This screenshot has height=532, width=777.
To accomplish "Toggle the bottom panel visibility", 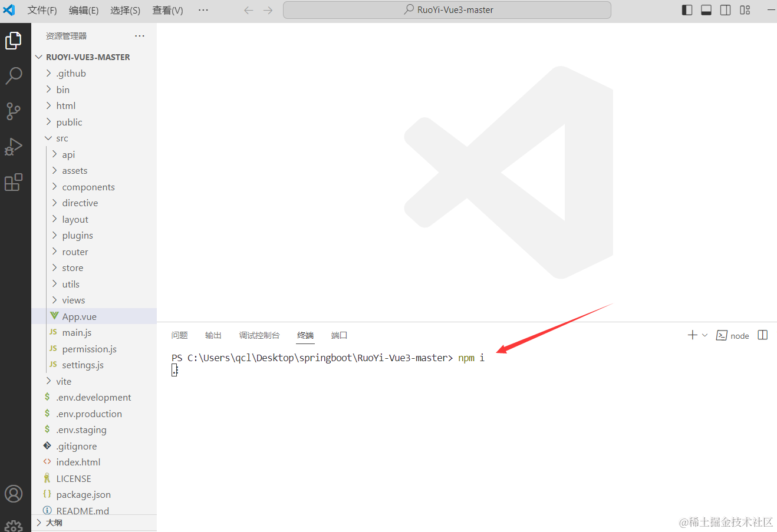I will coord(706,10).
